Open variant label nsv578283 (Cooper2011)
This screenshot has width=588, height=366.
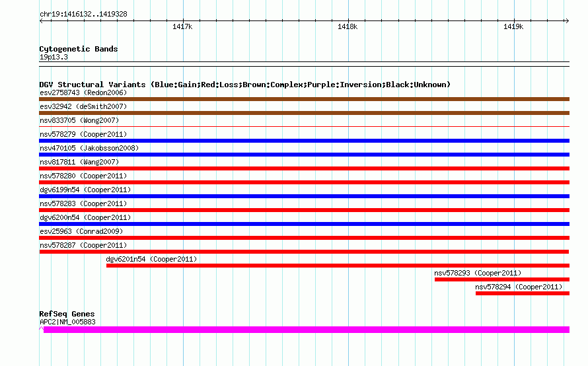point(83,203)
